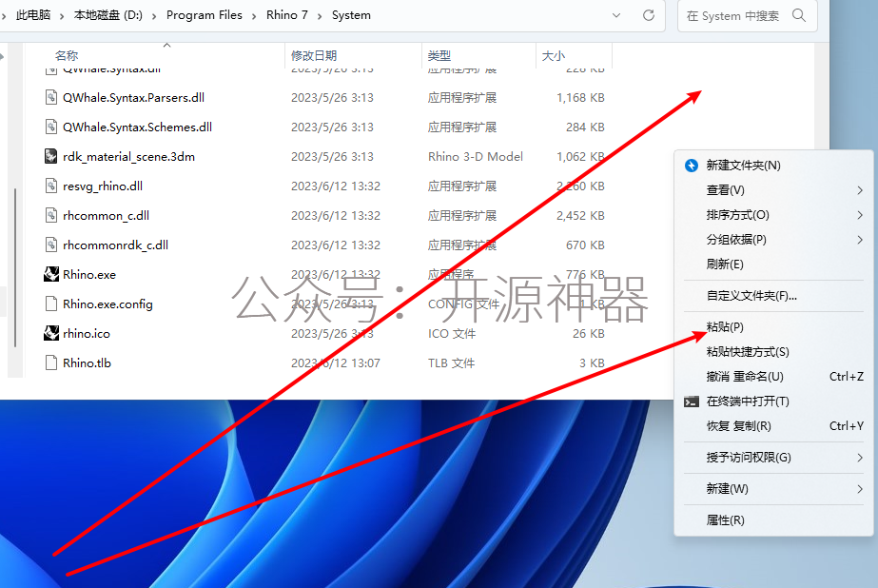Expand the 排序方式(O) submenu arrow
878x588 pixels.
pyautogui.click(x=860, y=215)
